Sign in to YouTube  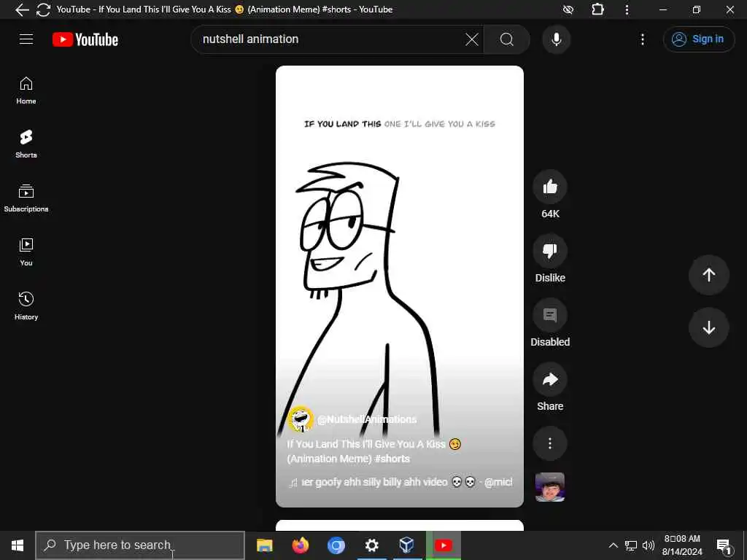point(698,39)
